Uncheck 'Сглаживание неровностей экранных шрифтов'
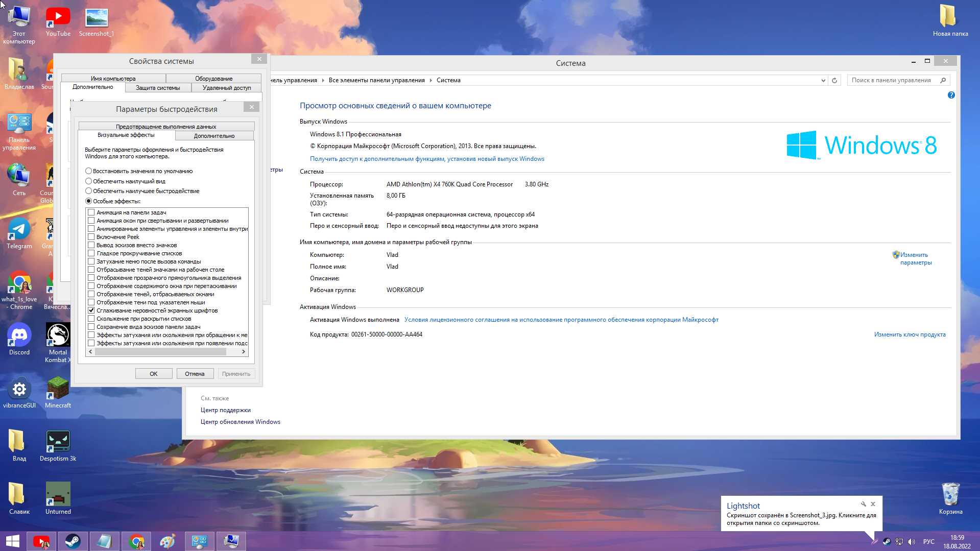This screenshot has width=980, height=551. 91,310
